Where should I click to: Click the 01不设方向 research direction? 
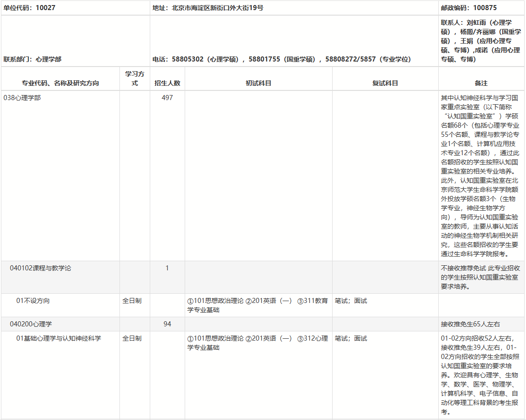point(33,301)
